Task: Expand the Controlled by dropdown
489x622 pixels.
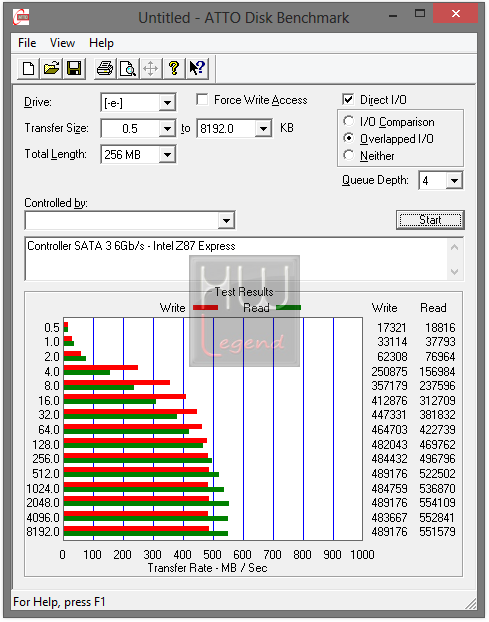Action: pyautogui.click(x=226, y=221)
